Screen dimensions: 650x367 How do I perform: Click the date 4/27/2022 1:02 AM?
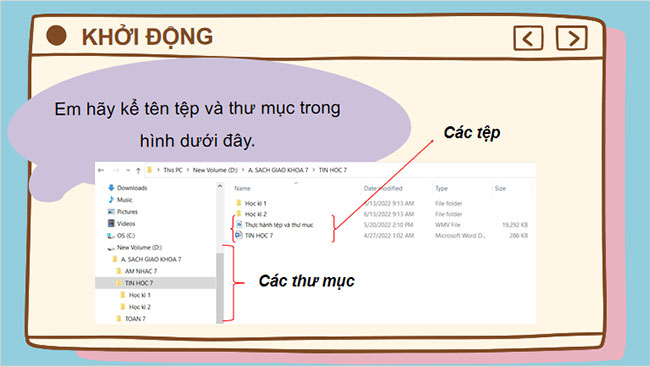[388, 236]
